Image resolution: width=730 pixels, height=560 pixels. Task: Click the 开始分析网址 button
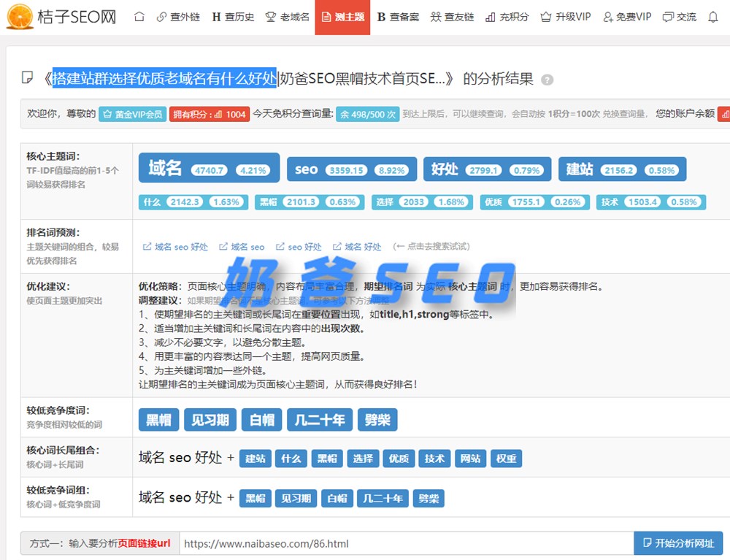678,543
